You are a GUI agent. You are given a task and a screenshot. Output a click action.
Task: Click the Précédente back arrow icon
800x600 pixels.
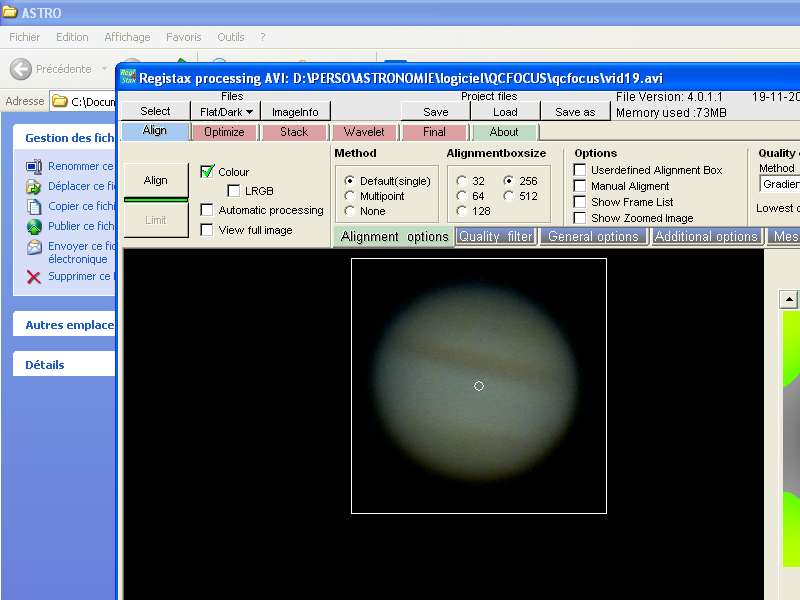point(21,69)
